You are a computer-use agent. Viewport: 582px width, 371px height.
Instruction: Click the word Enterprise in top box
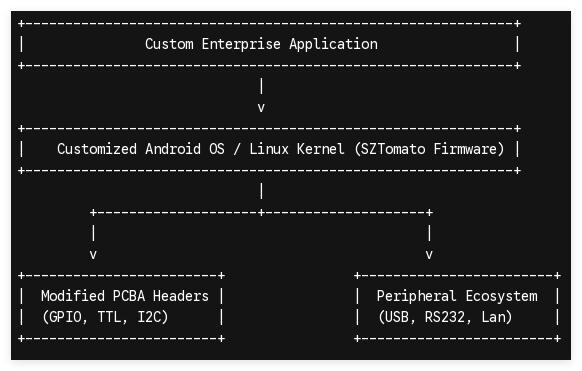coord(241,44)
